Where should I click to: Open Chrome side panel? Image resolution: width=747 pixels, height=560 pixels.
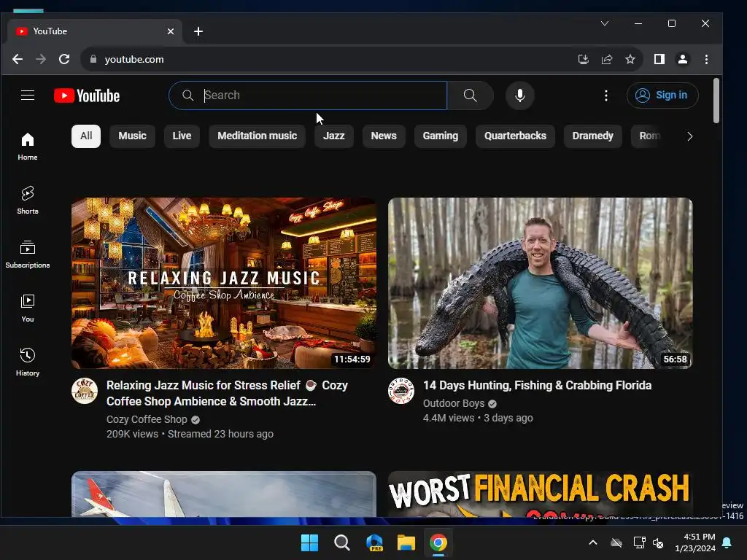coord(659,59)
